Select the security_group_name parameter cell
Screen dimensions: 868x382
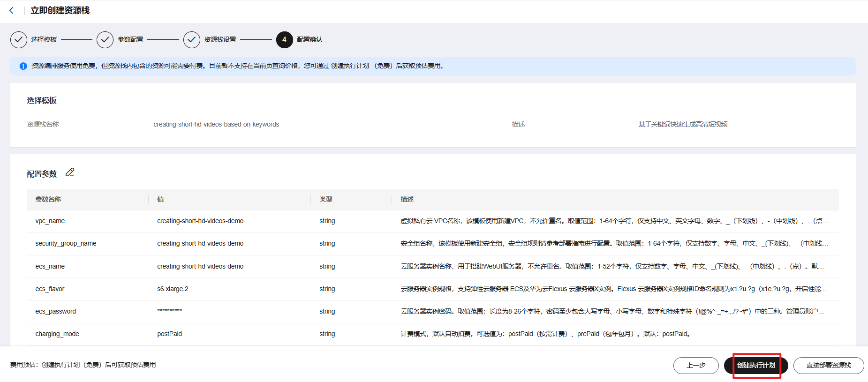(66, 244)
